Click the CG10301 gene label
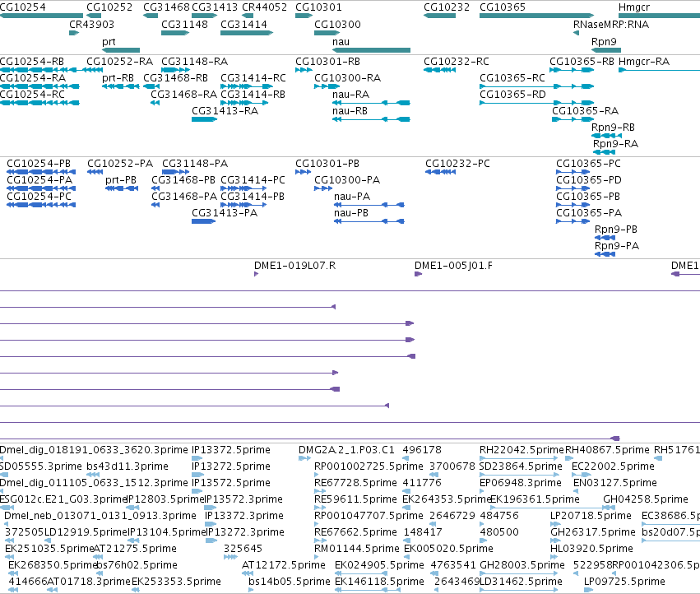 pyautogui.click(x=318, y=7)
